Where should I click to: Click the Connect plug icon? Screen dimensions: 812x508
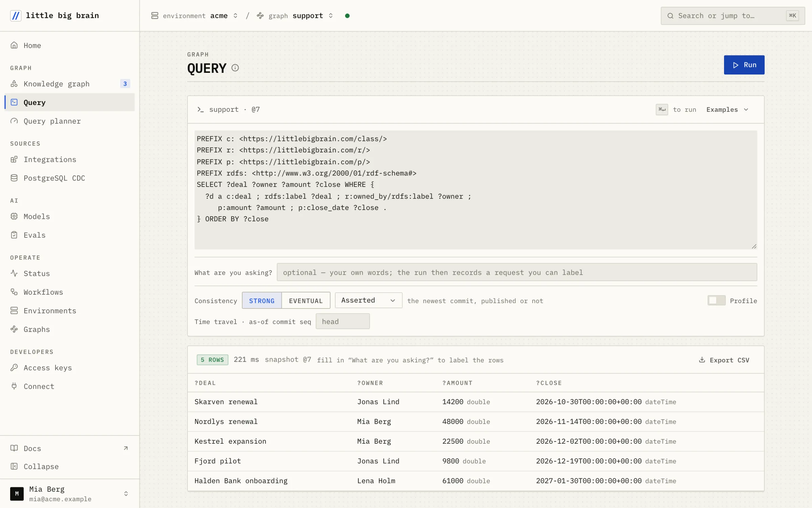[x=14, y=386]
